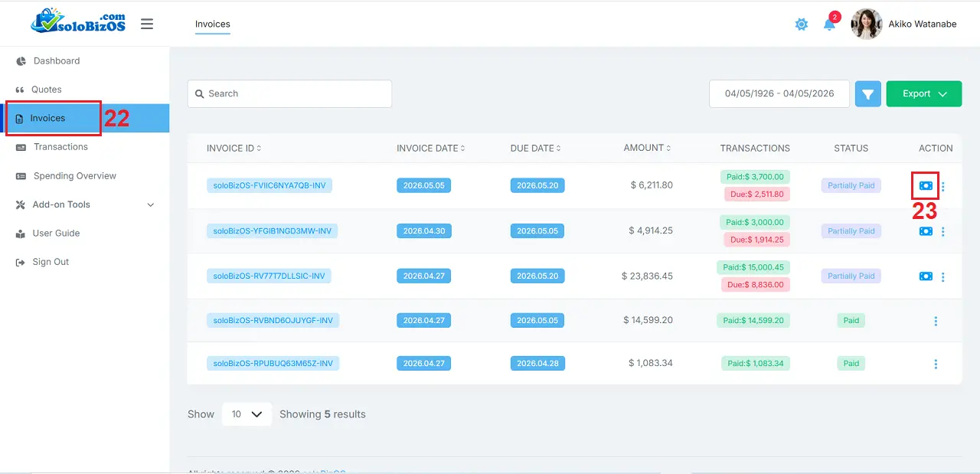Click Due $2,511.80 badge
Image resolution: width=980 pixels, height=474 pixels.
pyautogui.click(x=757, y=195)
